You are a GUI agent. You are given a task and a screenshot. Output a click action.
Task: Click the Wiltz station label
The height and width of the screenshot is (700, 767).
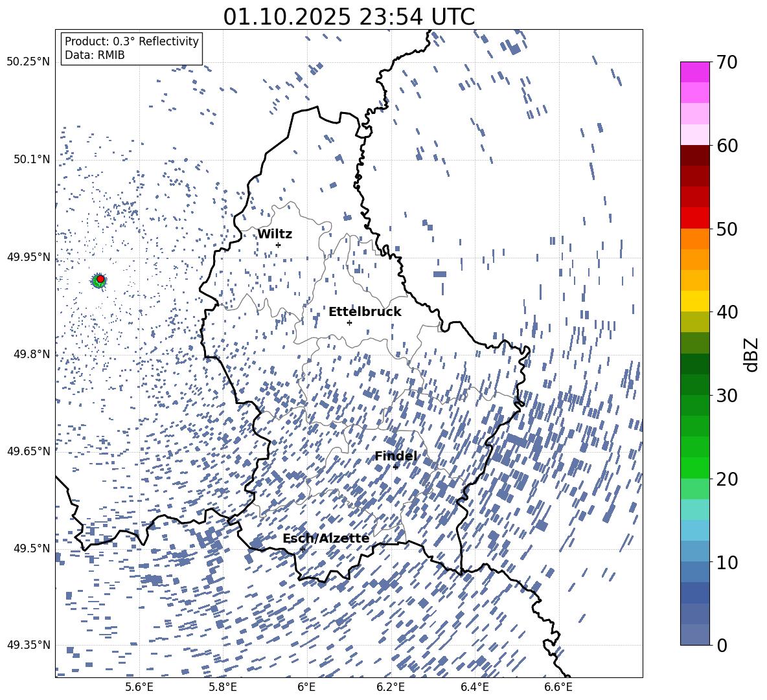coord(275,234)
